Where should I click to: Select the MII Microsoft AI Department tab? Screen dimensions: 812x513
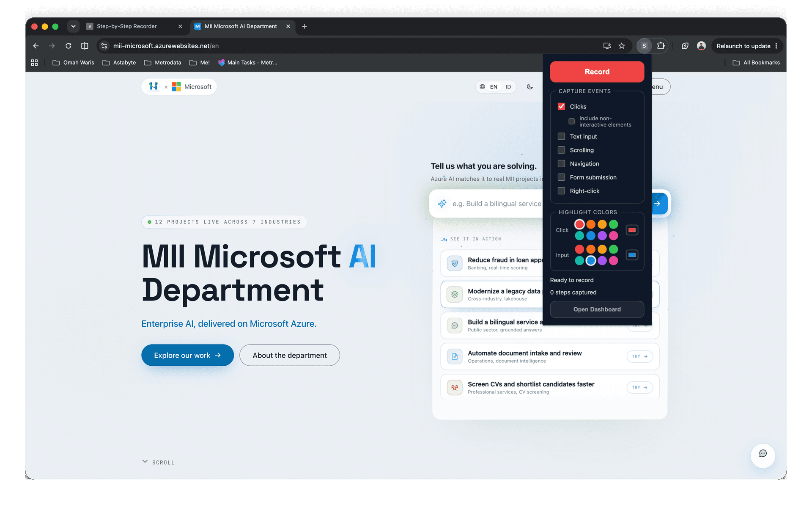click(242, 26)
